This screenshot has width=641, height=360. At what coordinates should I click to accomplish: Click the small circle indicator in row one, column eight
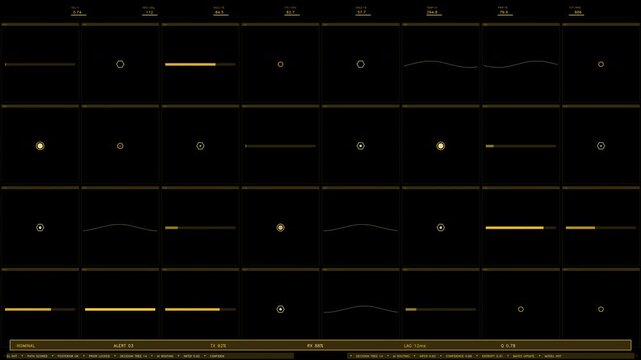(x=601, y=64)
